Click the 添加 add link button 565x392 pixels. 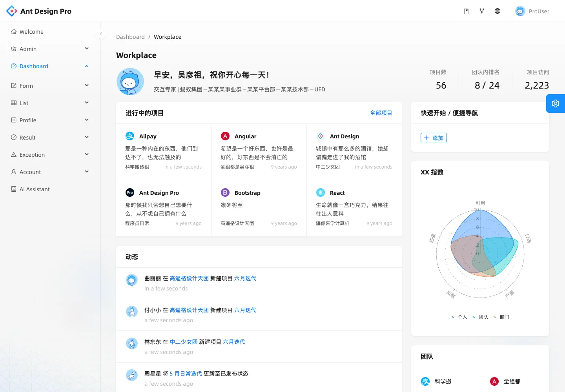tap(434, 138)
